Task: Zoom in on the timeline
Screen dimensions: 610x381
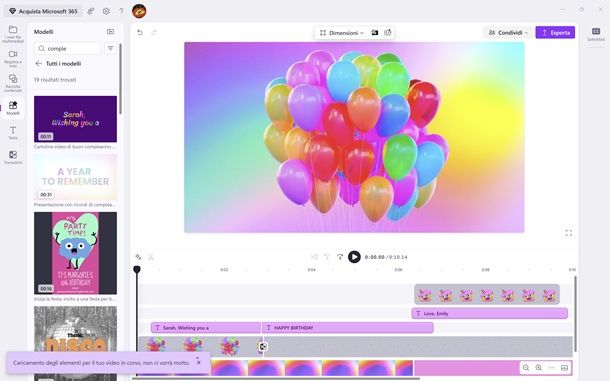Action: point(539,367)
